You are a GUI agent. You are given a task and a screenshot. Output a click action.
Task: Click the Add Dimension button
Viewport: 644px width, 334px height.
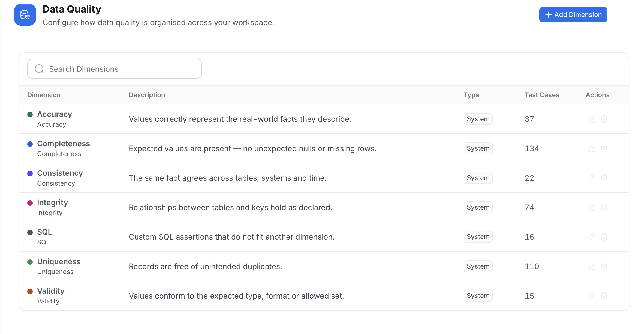pos(573,15)
